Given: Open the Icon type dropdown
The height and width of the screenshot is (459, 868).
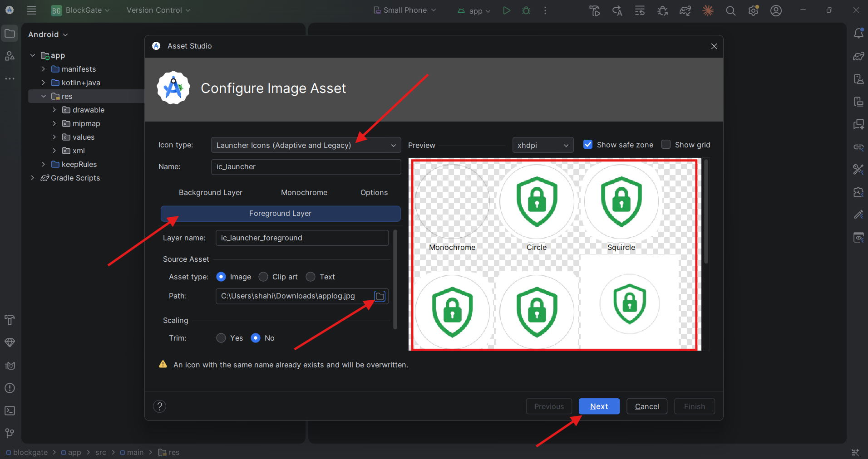Looking at the screenshot, I should click(x=306, y=145).
